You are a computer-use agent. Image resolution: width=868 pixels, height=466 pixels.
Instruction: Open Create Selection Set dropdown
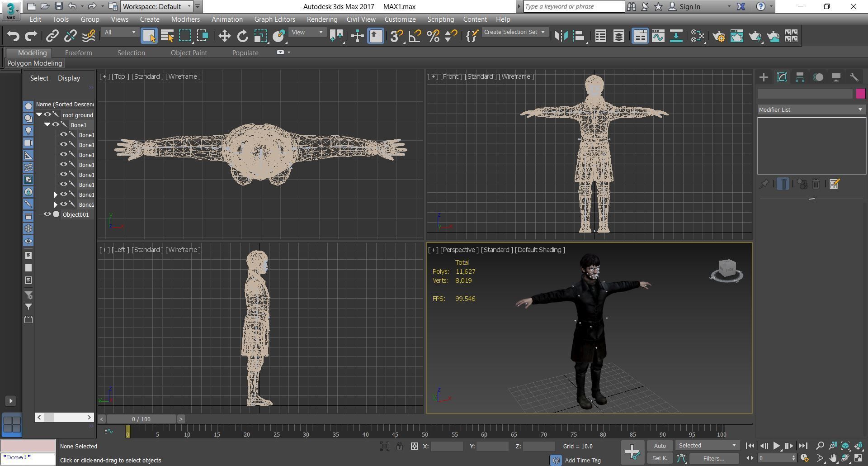point(514,32)
